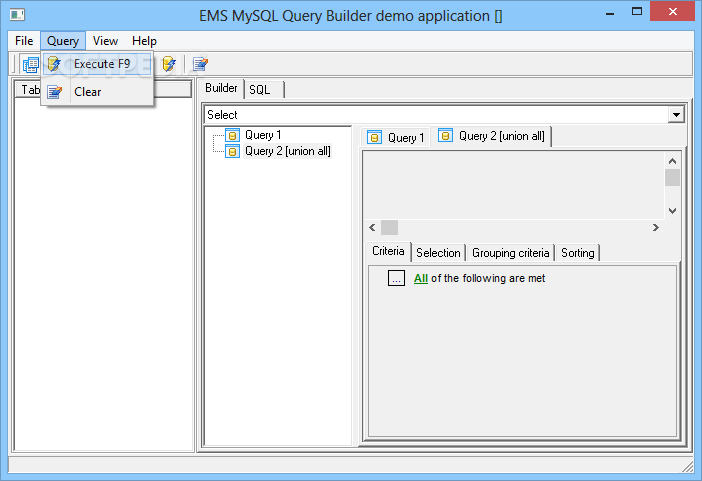Open the View menu
The width and height of the screenshot is (702, 481).
point(105,41)
